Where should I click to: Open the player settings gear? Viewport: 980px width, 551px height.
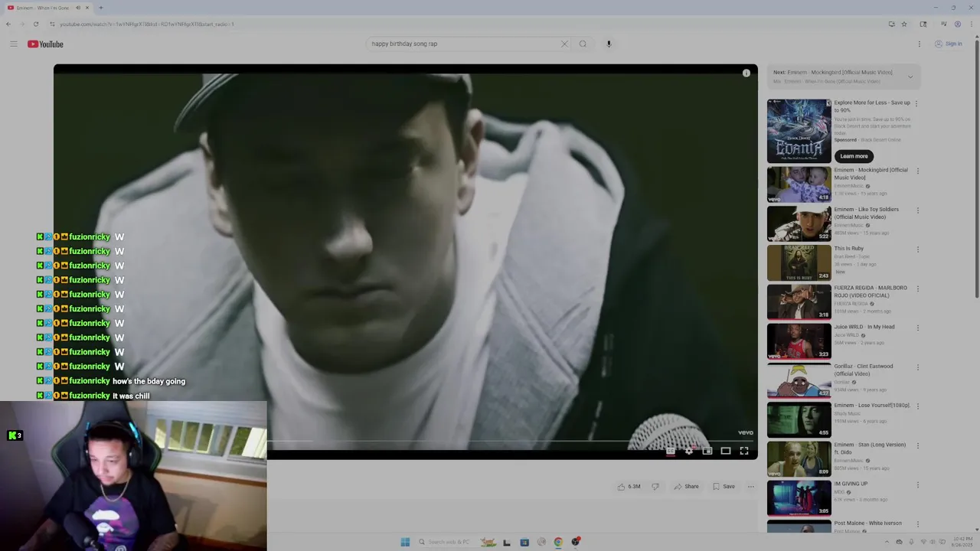point(689,451)
